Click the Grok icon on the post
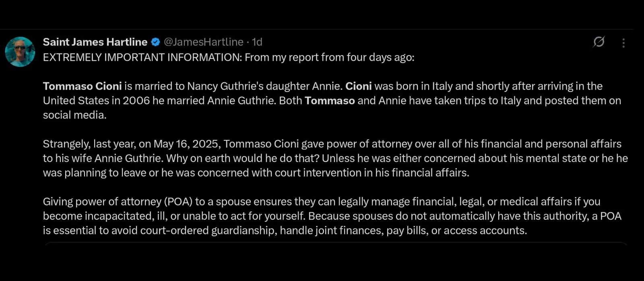Screen dimensions: 644x281 pyautogui.click(x=599, y=42)
